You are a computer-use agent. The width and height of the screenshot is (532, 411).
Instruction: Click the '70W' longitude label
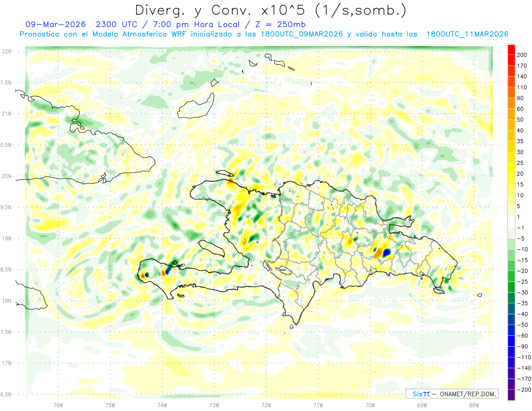point(370,404)
